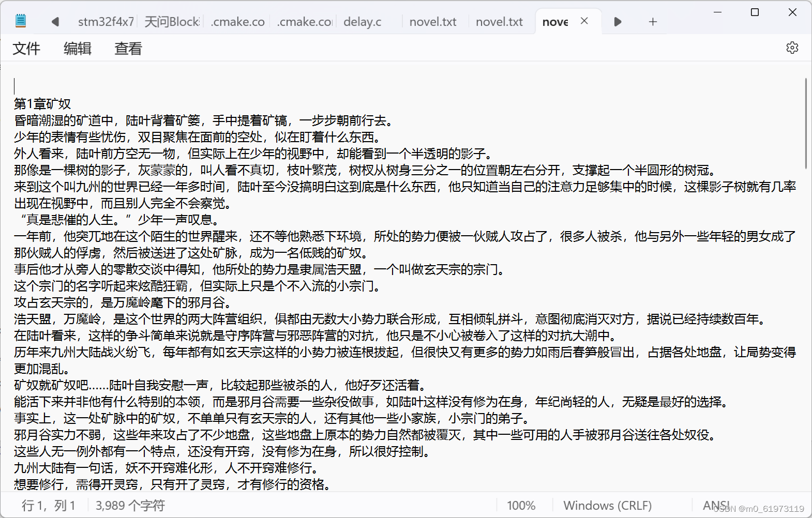Switch to the 天问Block tab

[x=172, y=22]
